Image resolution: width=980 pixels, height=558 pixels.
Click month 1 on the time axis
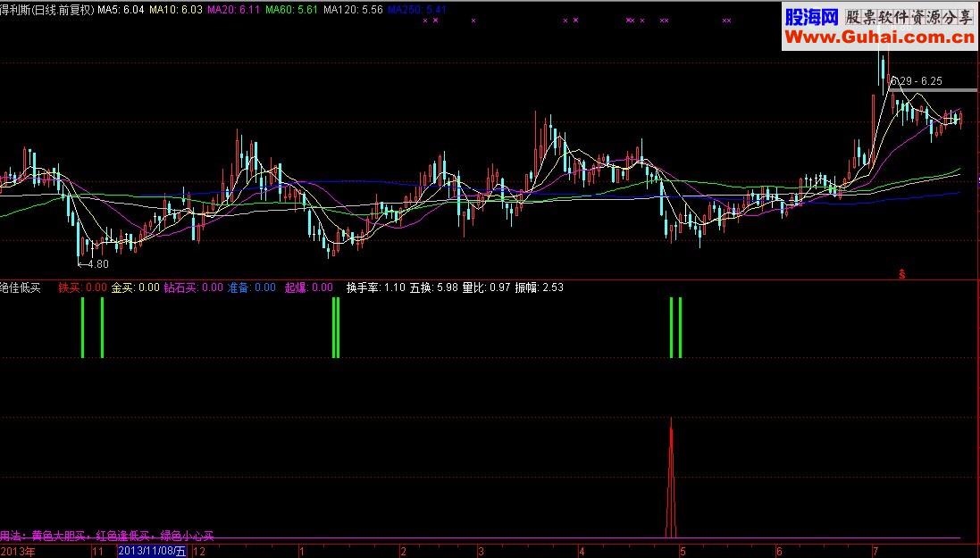pyautogui.click(x=301, y=552)
